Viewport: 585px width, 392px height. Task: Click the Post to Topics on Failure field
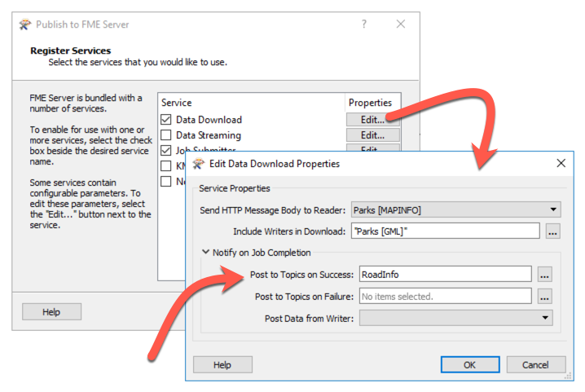pos(446,297)
